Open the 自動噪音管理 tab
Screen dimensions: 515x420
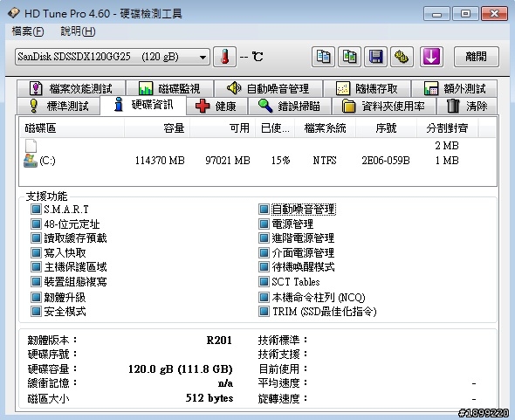268,88
